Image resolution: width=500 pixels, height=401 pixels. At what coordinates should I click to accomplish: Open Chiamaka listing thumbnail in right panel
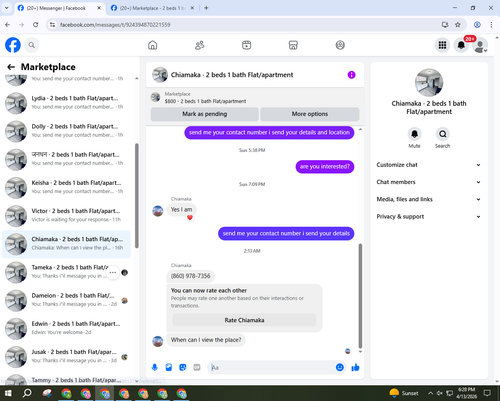pyautogui.click(x=429, y=83)
